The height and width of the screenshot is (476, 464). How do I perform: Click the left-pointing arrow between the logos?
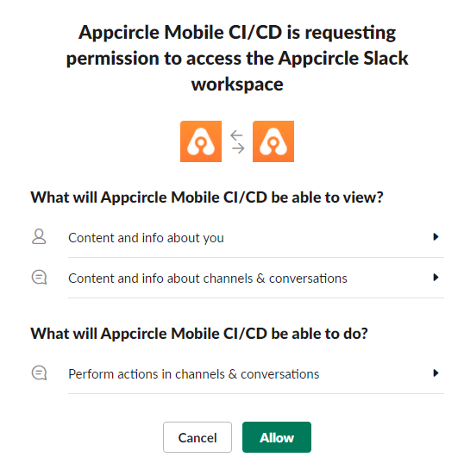236,135
